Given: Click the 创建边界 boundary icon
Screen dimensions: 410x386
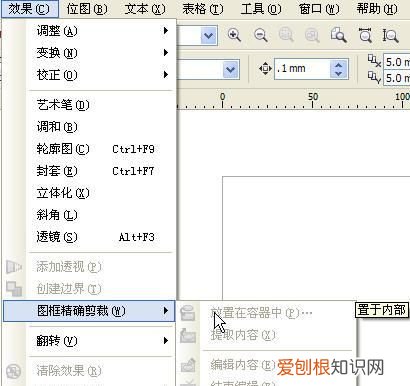Looking at the screenshot, I should (x=14, y=289).
